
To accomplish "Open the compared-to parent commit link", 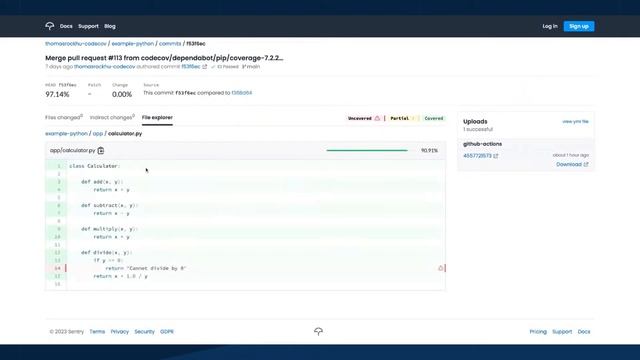I will point(242,93).
